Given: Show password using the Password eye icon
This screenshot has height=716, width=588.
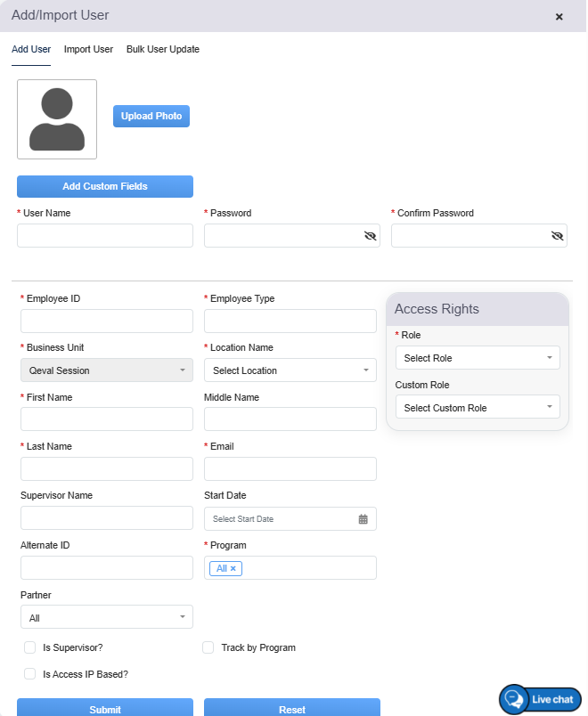Looking at the screenshot, I should coord(371,236).
